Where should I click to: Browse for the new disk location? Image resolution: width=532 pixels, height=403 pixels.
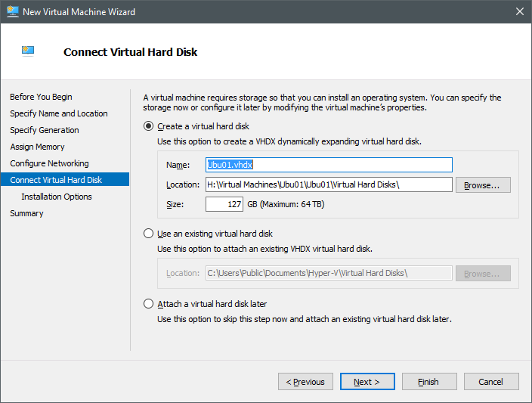pos(483,185)
